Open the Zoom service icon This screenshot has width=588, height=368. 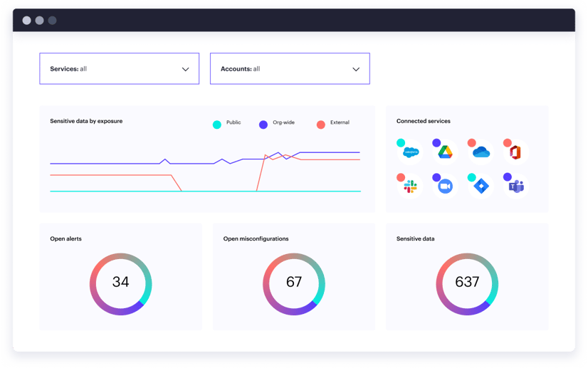[x=446, y=186]
